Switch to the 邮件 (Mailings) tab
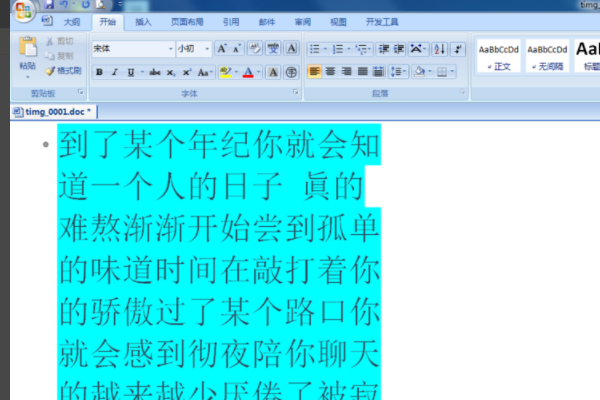The image size is (600, 400). point(267,22)
